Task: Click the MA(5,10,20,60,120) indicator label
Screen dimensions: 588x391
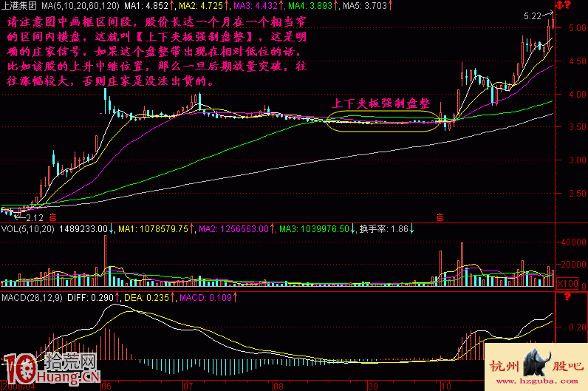Action: point(81,6)
